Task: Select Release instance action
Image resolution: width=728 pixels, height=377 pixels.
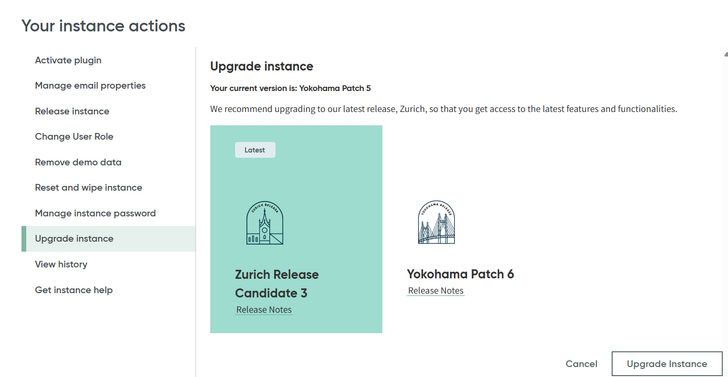Action: (72, 111)
